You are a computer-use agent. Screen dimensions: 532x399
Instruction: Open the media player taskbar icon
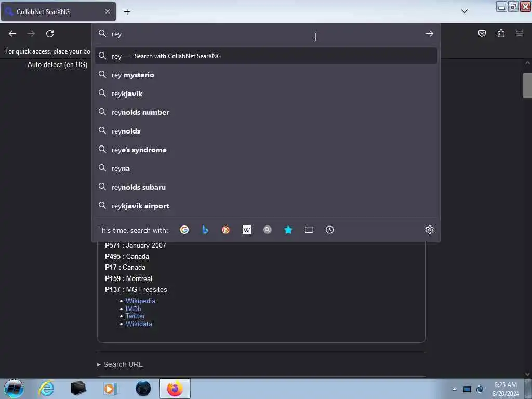(110, 389)
